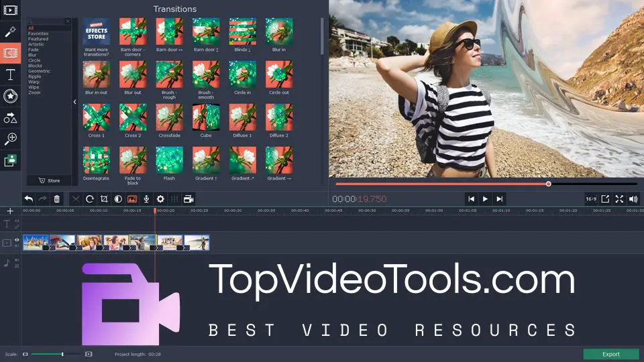Image resolution: width=644 pixels, height=362 pixels.
Task: Zoom in timeline scale icon
Action: tap(89, 354)
